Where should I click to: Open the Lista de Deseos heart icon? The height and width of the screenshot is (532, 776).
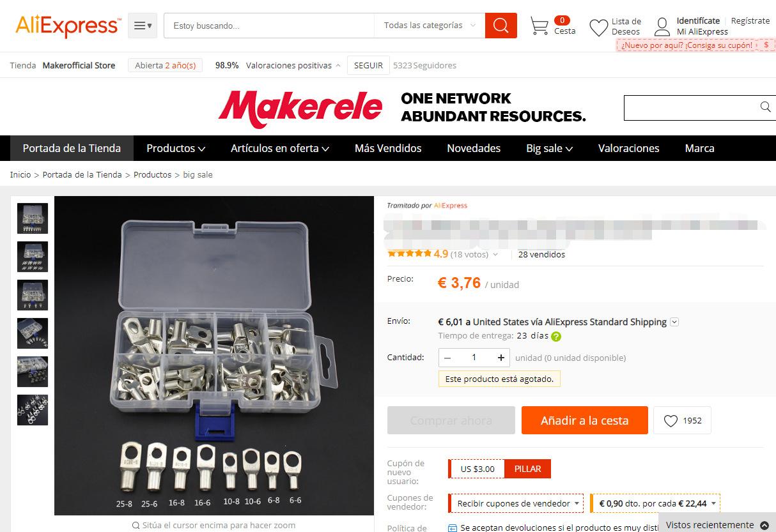point(598,27)
